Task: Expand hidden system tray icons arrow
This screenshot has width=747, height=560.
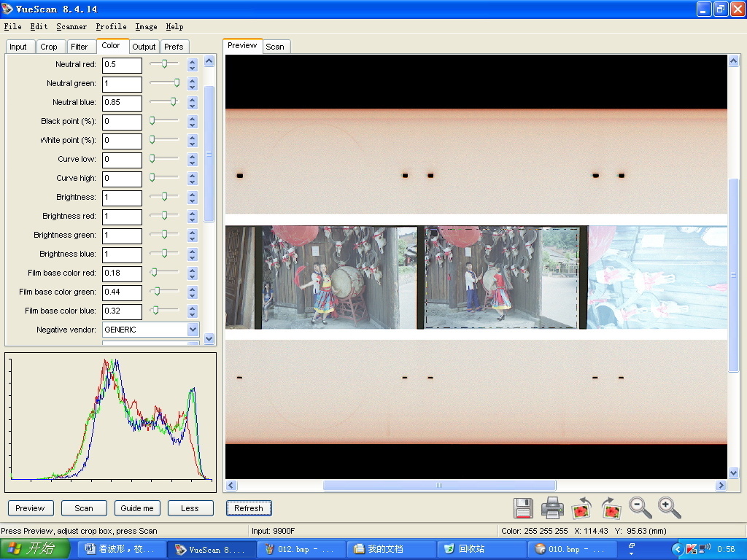Action: pyautogui.click(x=677, y=549)
